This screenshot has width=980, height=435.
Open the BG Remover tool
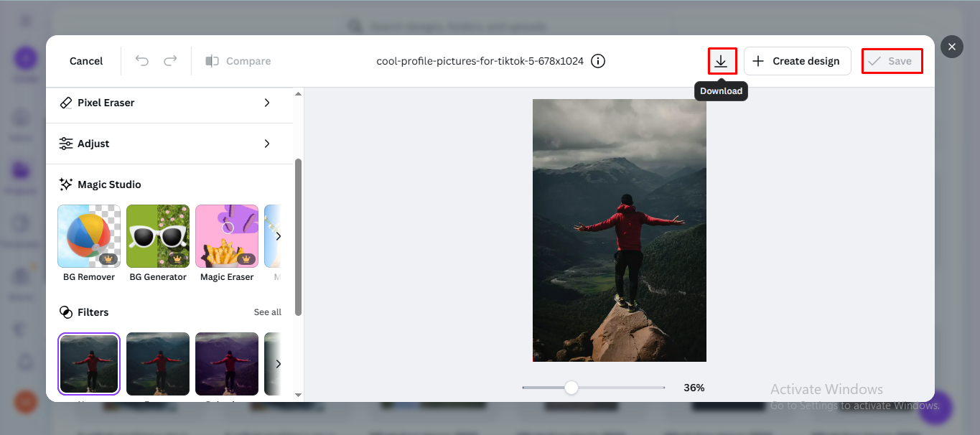click(89, 236)
